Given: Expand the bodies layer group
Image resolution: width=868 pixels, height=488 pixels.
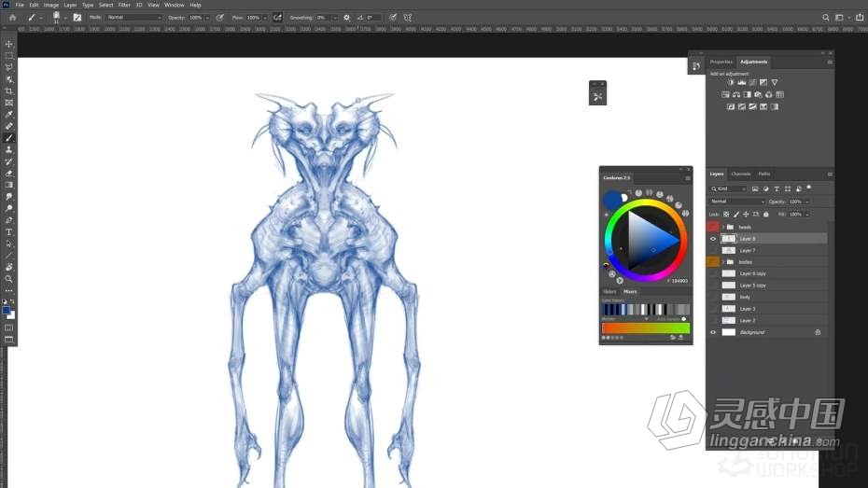Looking at the screenshot, I should (723, 262).
